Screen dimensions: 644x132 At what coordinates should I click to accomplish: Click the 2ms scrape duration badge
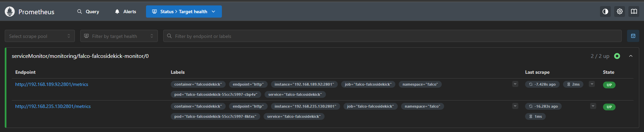(573, 84)
